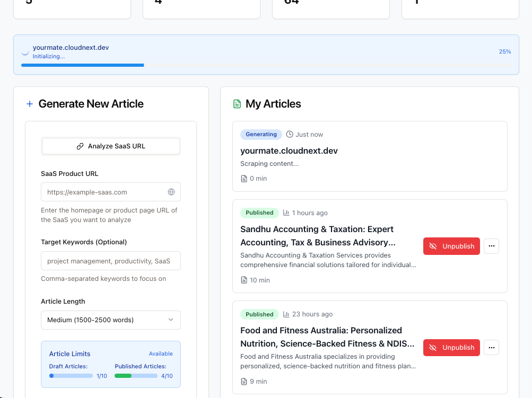Click the Food and Fitness article description text

tap(328, 361)
